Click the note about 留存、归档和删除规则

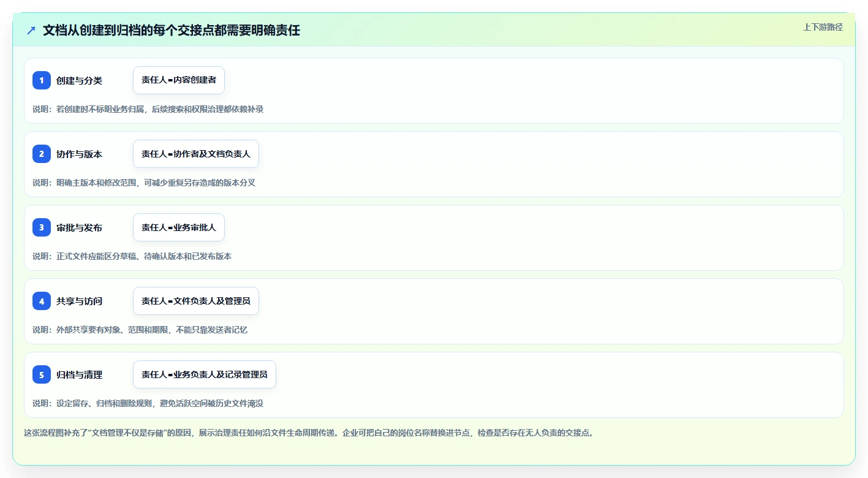click(x=148, y=403)
